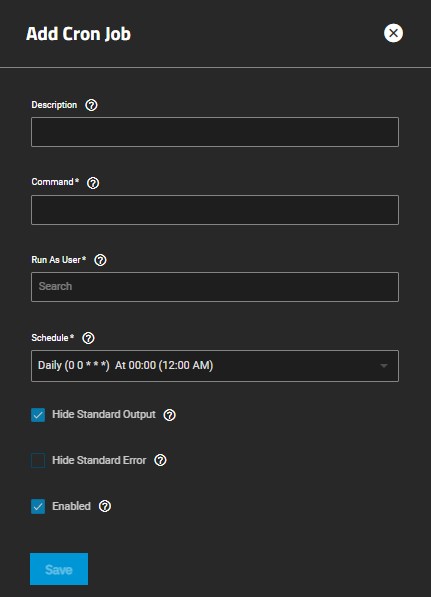Viewport: 431px width, 597px height.
Task: Click the Save button
Action: [59, 569]
